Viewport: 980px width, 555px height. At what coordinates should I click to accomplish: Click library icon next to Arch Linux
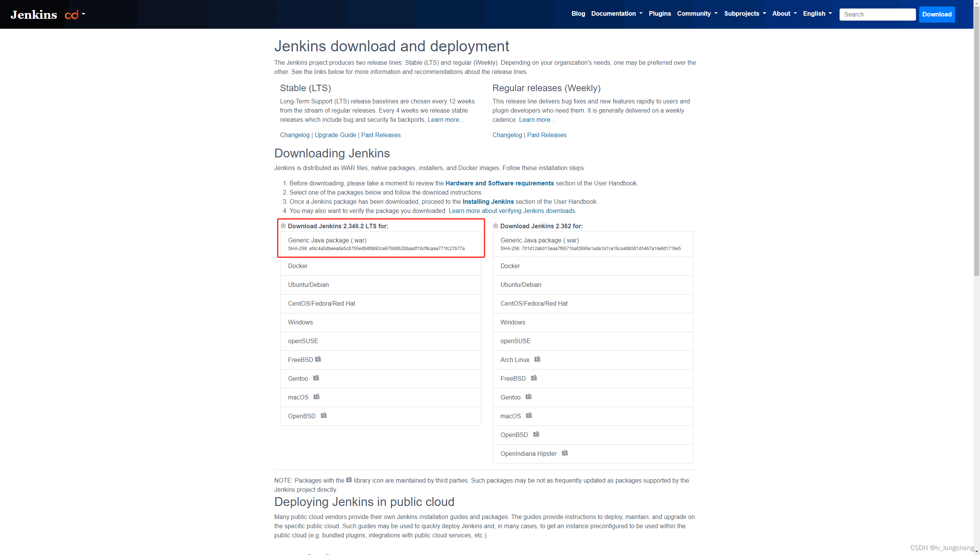[537, 359]
